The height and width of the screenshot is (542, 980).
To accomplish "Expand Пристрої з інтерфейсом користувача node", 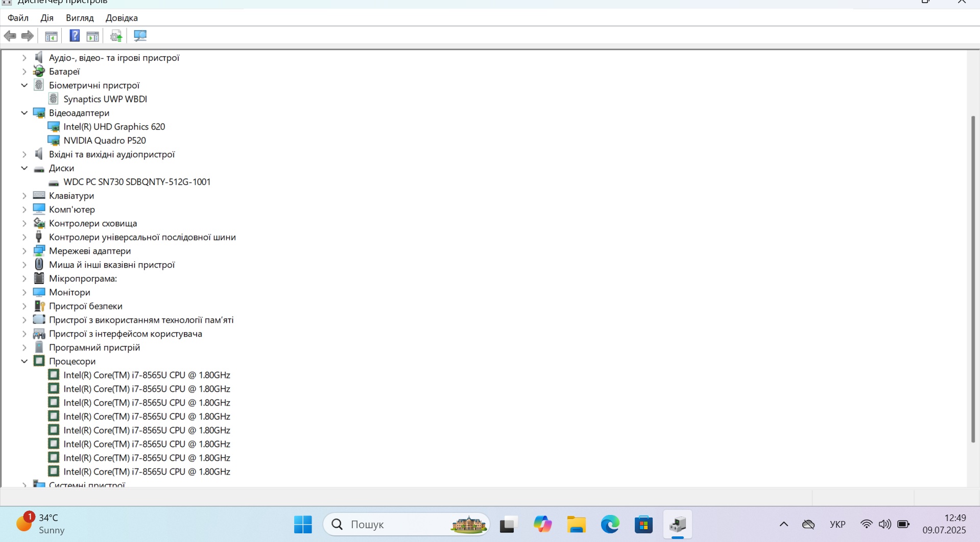I will pos(24,334).
